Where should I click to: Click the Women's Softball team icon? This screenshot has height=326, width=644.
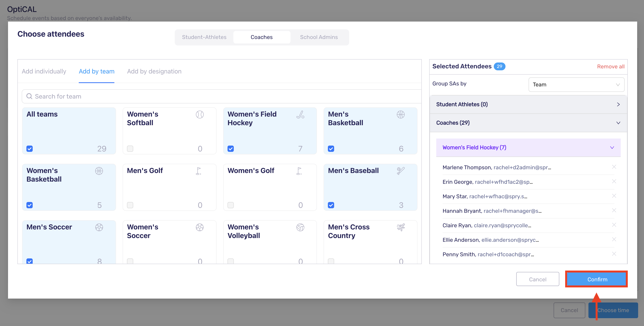pos(200,114)
